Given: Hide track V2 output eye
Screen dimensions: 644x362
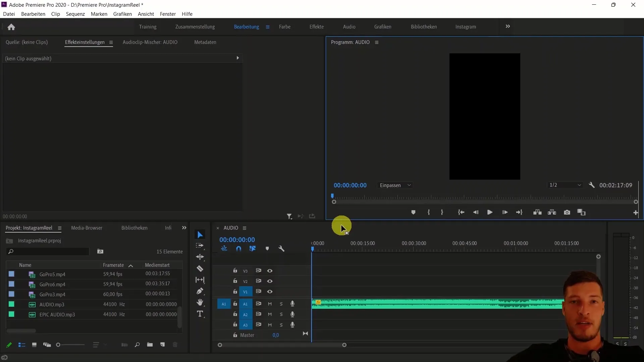Looking at the screenshot, I should (270, 281).
